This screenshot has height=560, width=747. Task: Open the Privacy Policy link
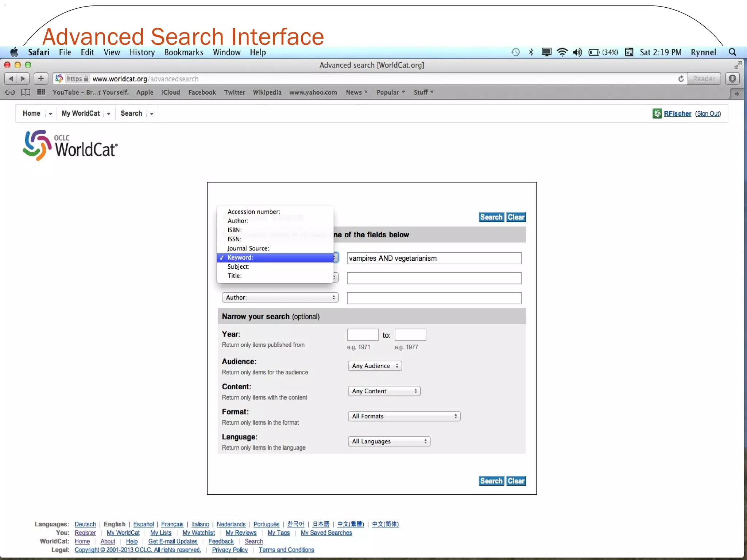[230, 550]
